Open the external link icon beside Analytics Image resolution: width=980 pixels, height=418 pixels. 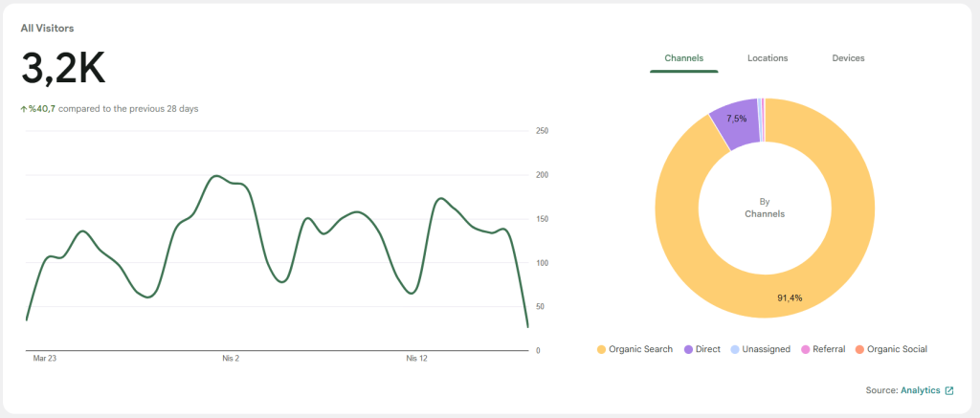[949, 390]
